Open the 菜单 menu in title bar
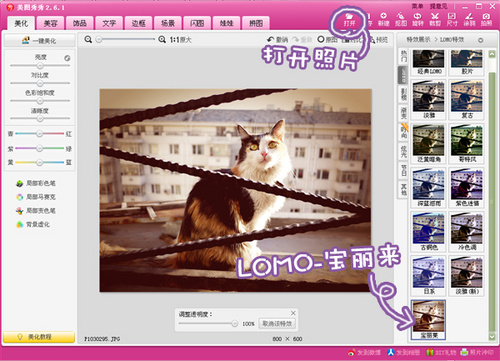This screenshot has height=361, width=500. point(417,6)
